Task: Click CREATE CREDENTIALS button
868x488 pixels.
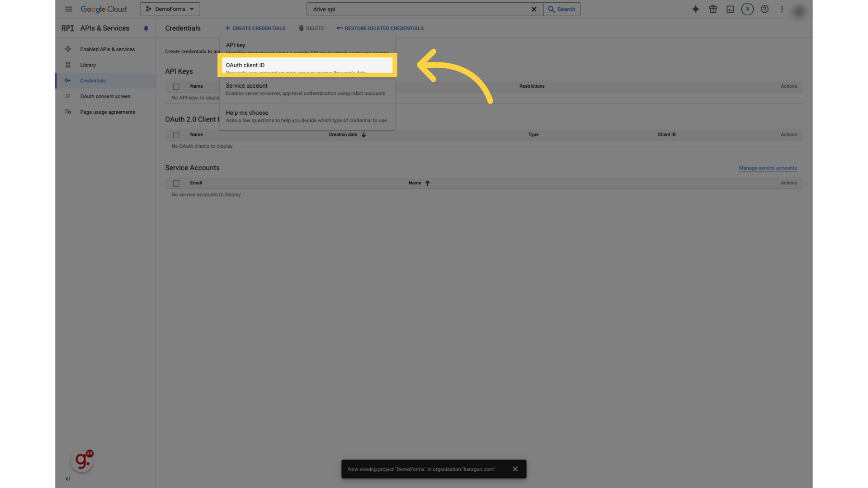Action: (255, 28)
